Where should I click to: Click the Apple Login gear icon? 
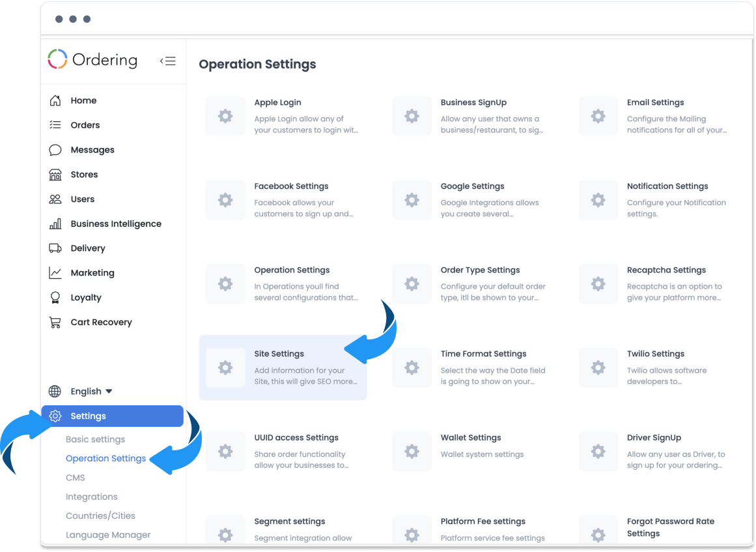[225, 116]
